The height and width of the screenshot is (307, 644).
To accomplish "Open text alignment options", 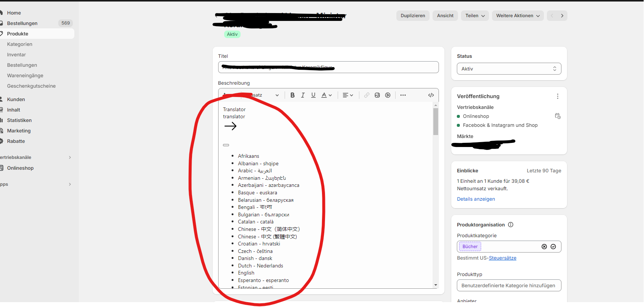I will click(x=348, y=95).
